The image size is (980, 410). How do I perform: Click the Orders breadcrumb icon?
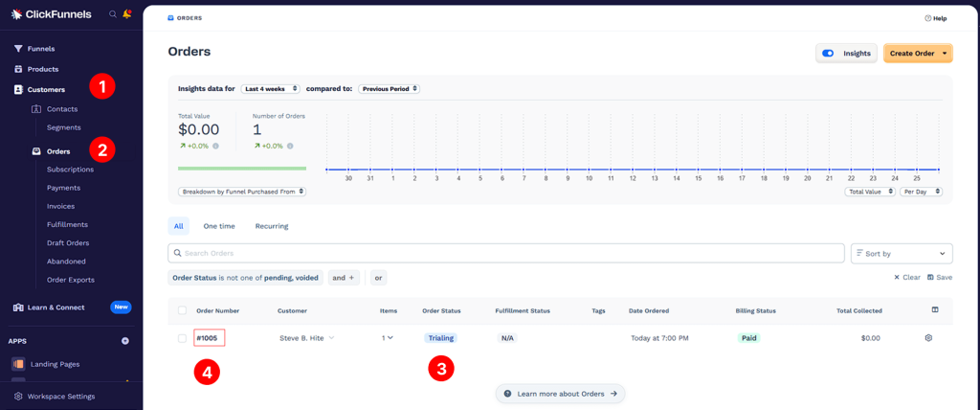(170, 18)
